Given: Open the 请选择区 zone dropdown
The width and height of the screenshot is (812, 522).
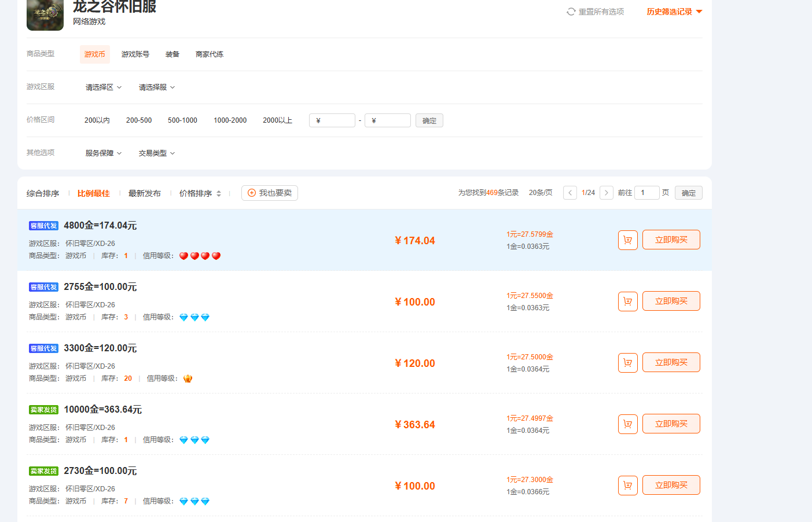Looking at the screenshot, I should coord(104,87).
